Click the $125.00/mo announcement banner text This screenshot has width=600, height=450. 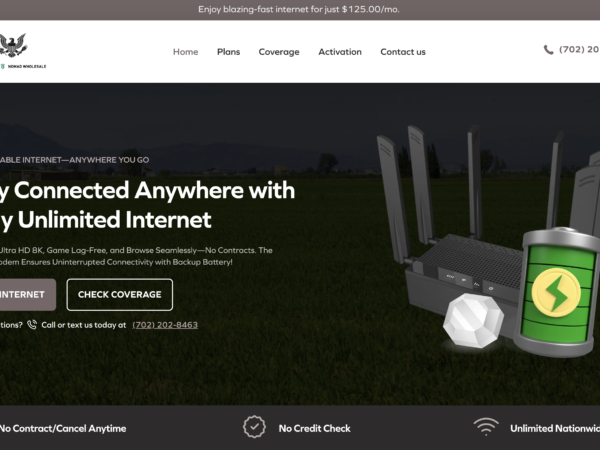tap(299, 9)
